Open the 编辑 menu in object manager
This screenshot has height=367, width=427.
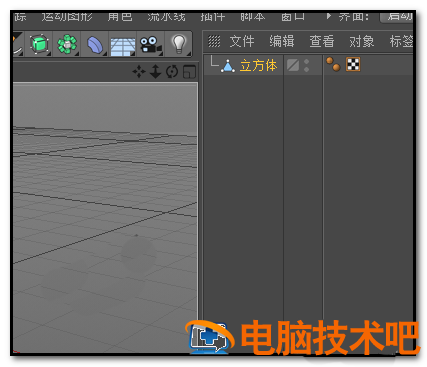(282, 41)
